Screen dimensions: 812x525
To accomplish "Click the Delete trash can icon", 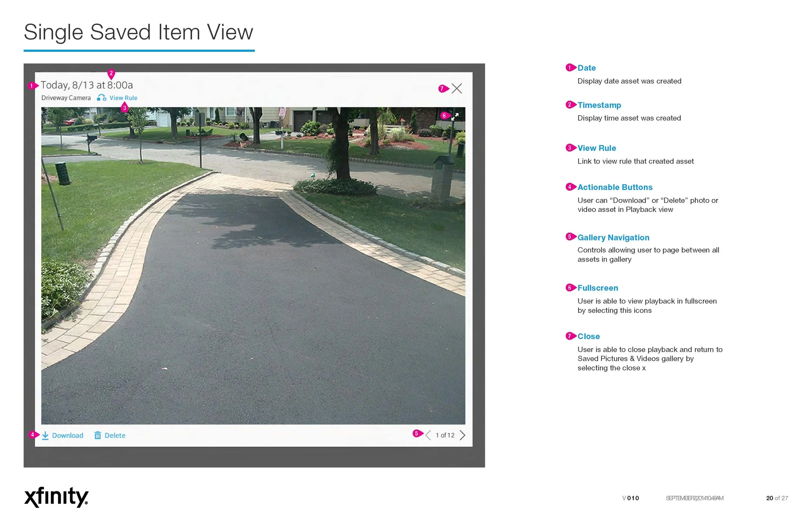I will pyautogui.click(x=97, y=435).
